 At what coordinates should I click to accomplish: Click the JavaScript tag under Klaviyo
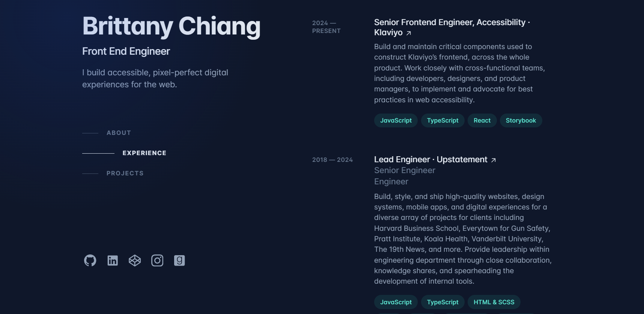[x=396, y=120]
